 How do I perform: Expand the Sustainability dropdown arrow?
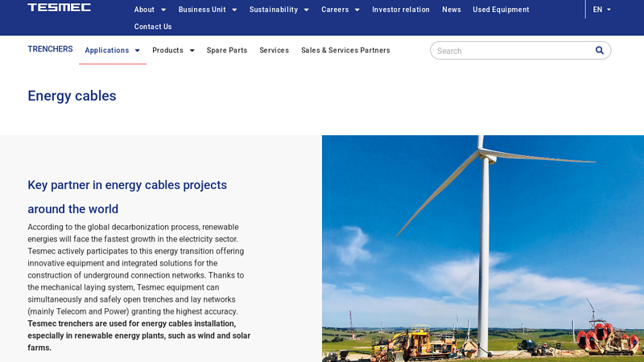pyautogui.click(x=307, y=10)
